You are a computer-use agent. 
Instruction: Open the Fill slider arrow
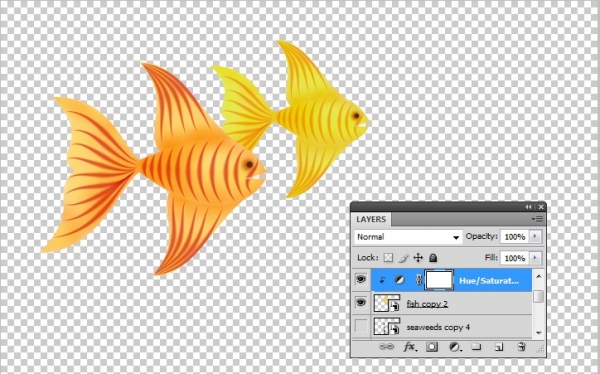click(x=535, y=258)
